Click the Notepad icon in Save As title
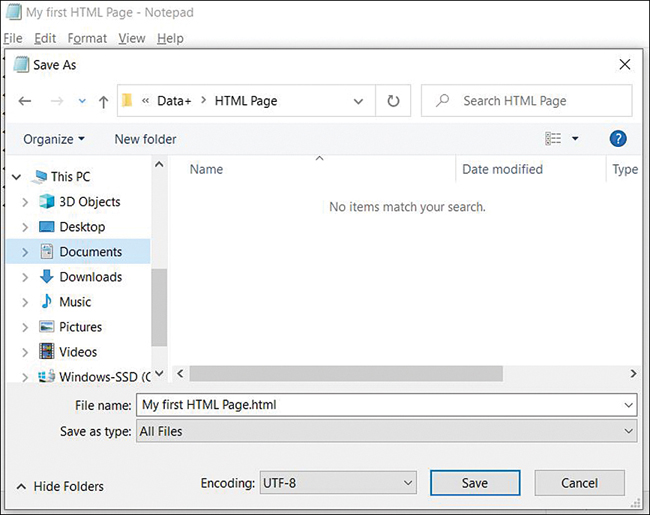 [x=21, y=64]
